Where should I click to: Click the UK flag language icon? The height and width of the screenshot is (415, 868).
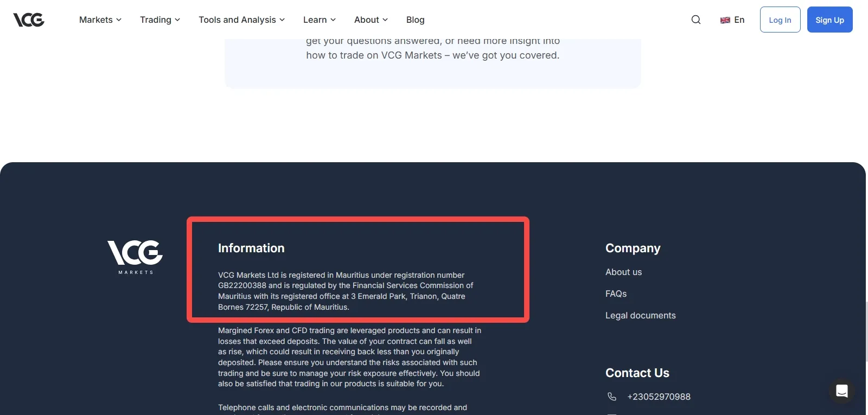725,20
